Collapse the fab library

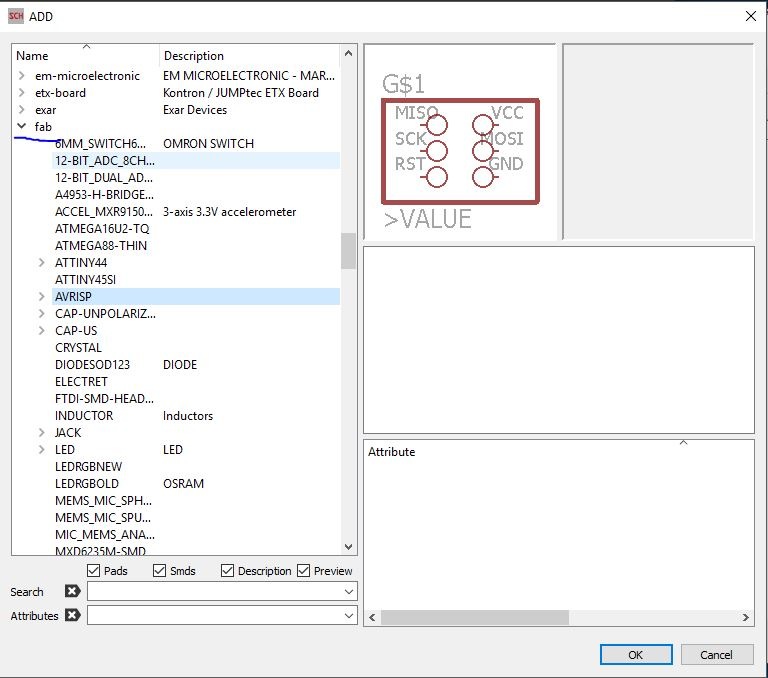(x=22, y=126)
